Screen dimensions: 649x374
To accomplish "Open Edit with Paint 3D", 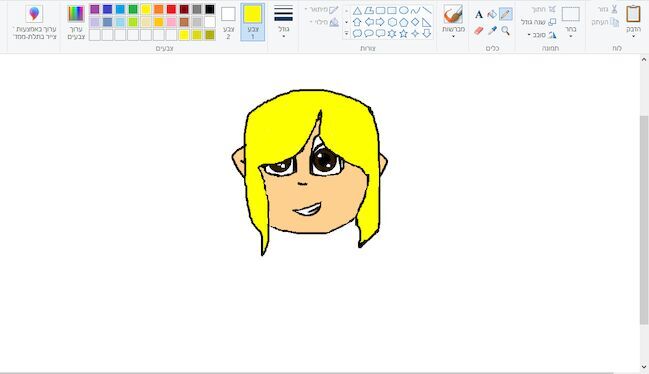I will click(x=34, y=23).
